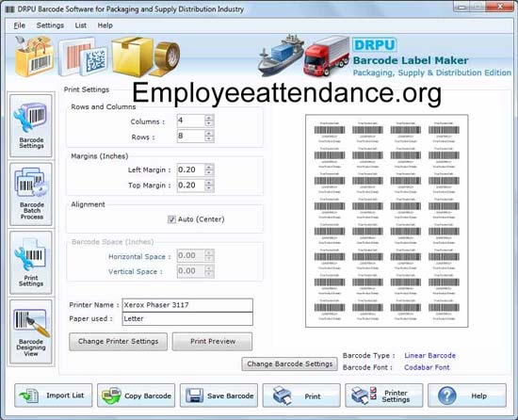The height and width of the screenshot is (420, 518).
Task: Click the Print Preview button
Action: coord(213,342)
